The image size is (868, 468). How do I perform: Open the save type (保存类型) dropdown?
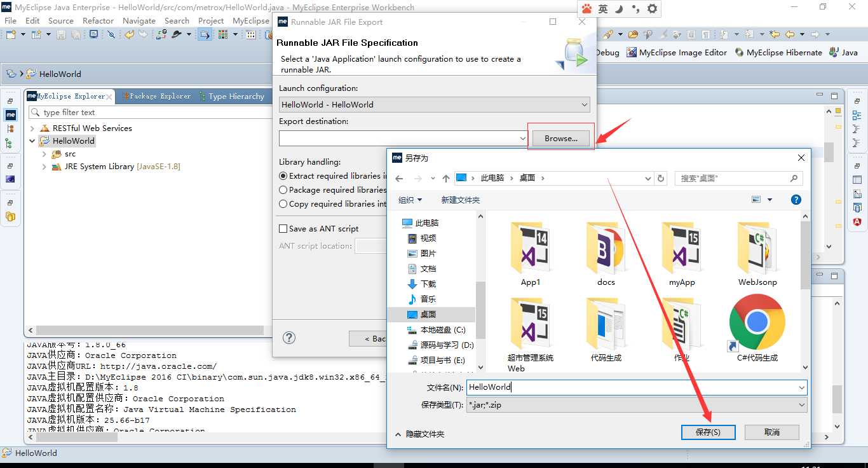[x=637, y=404]
